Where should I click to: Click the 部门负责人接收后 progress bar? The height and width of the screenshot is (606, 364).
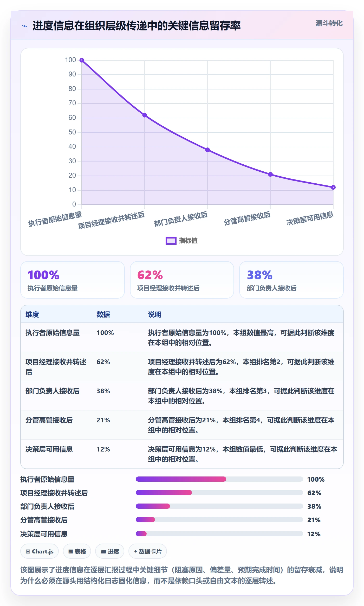pyautogui.click(x=219, y=506)
